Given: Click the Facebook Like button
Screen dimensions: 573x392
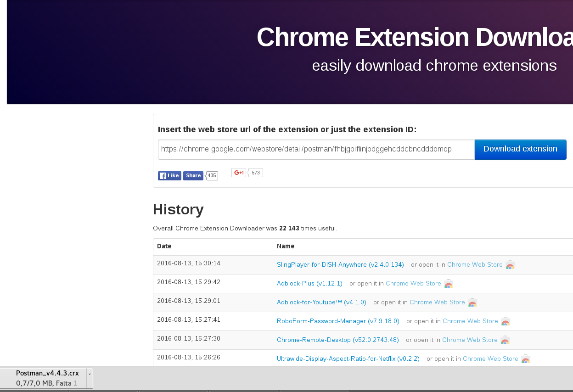Looking at the screenshot, I should point(169,176).
